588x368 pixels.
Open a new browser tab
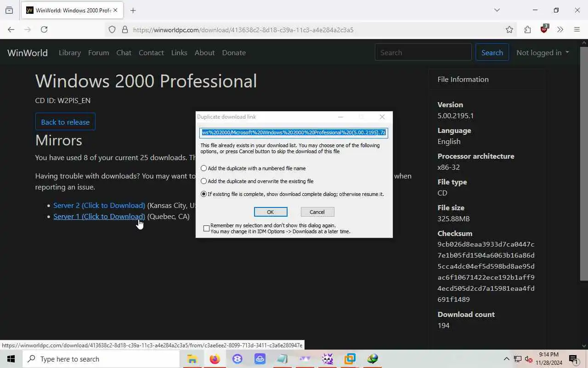tap(133, 10)
